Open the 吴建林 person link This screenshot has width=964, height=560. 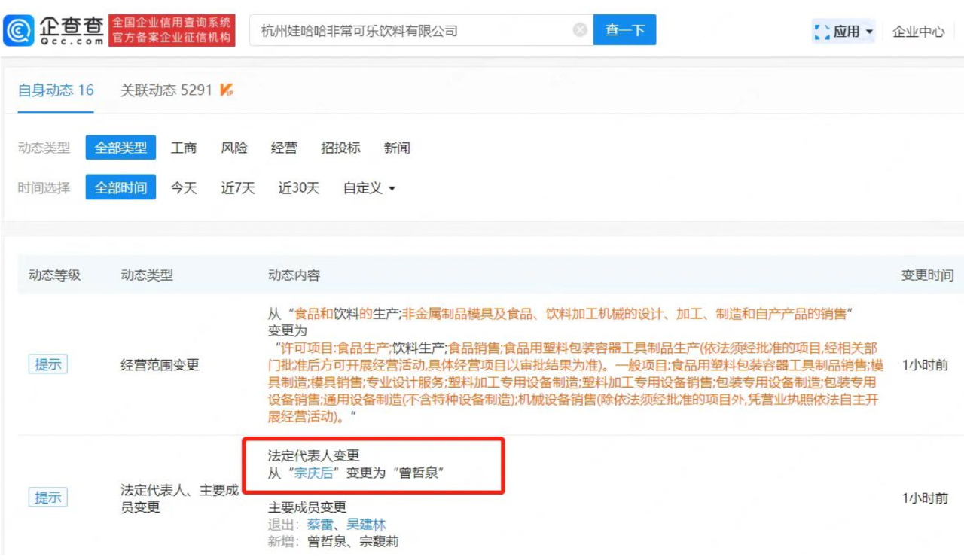pyautogui.click(x=366, y=524)
